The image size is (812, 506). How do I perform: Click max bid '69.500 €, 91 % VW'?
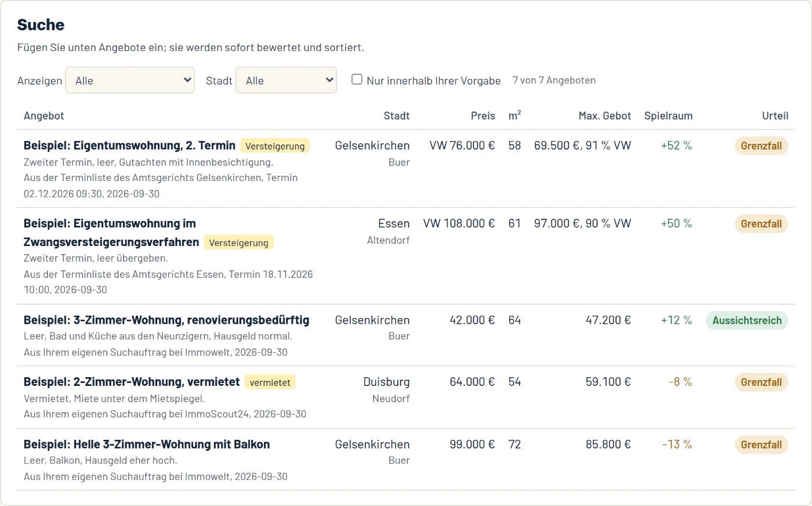click(x=582, y=146)
